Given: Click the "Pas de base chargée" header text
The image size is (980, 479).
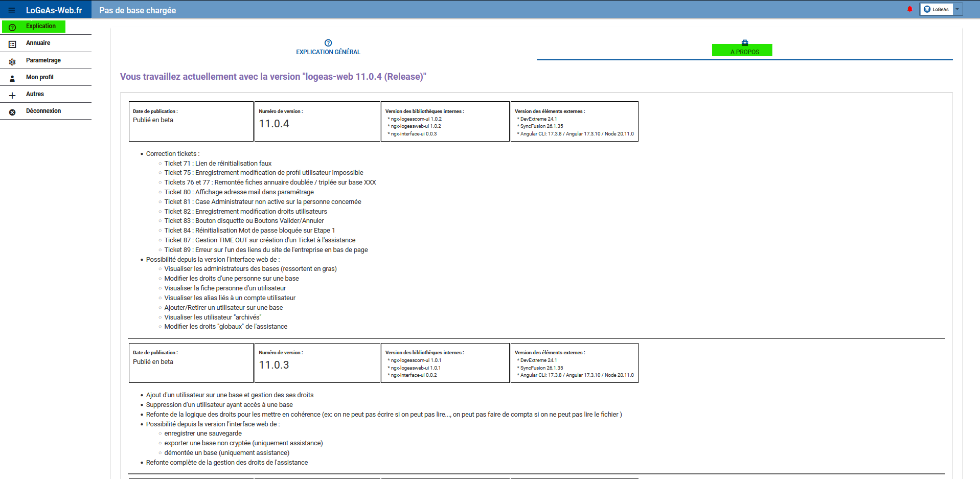Looking at the screenshot, I should [x=138, y=10].
